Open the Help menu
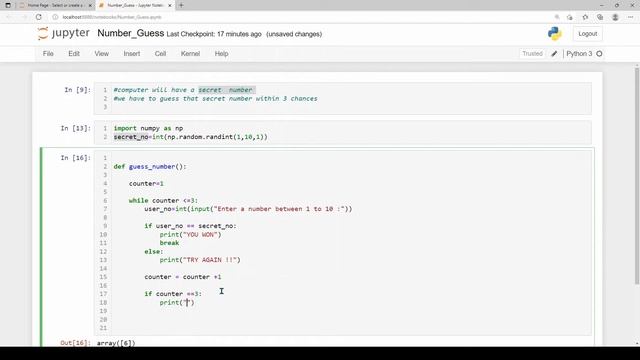The image size is (640, 360). (x=222, y=54)
